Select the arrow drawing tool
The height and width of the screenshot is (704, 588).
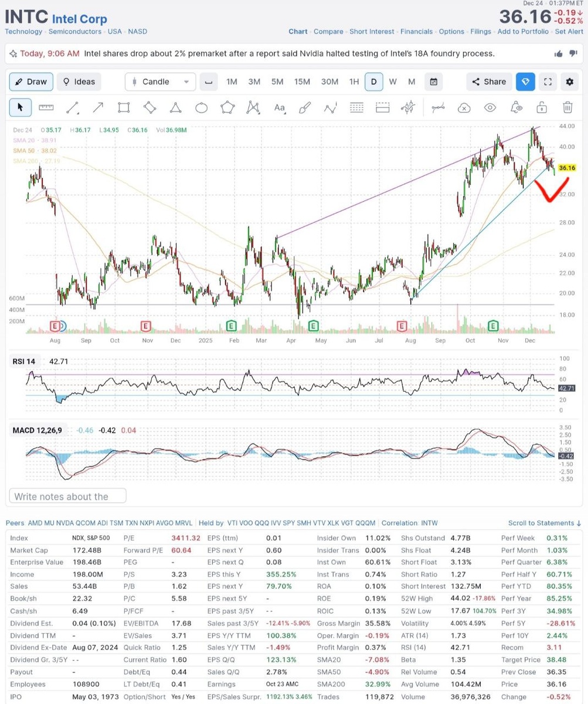[x=98, y=107]
